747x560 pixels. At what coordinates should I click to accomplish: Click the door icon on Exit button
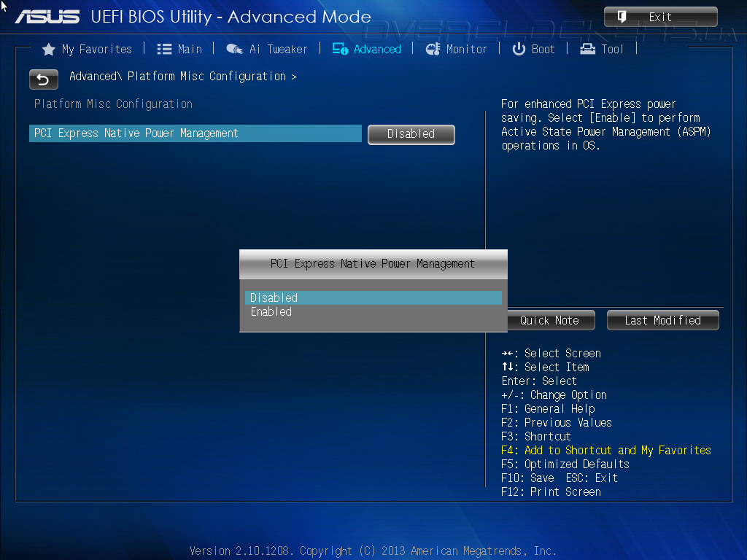pos(622,17)
